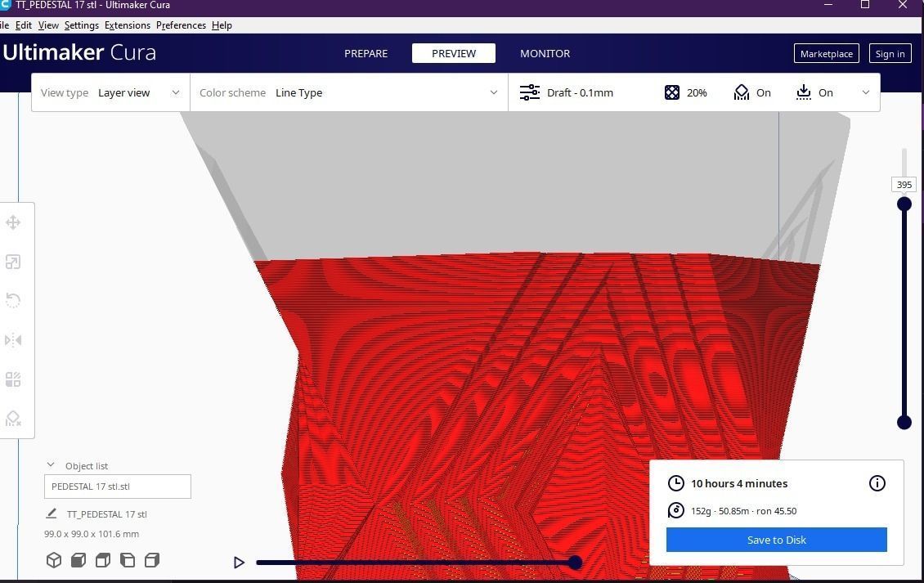Open the View type Layer view dropdown
The width and height of the screenshot is (924, 583).
coord(110,92)
